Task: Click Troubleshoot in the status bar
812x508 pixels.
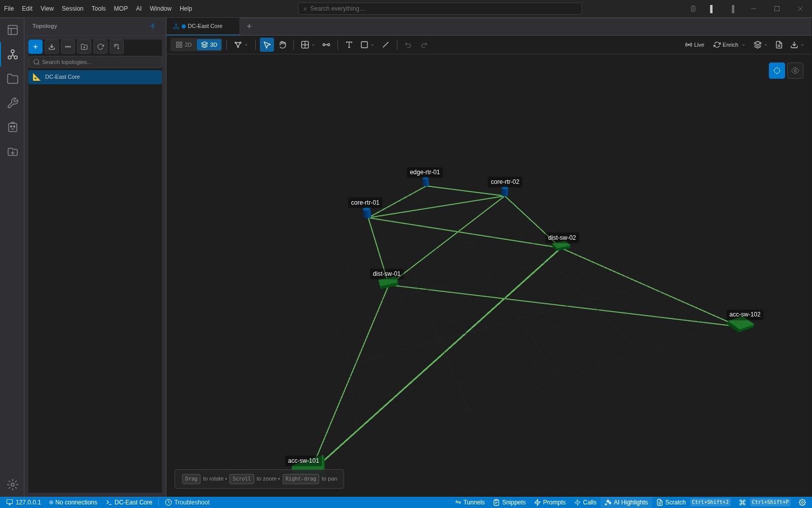Action: [187, 502]
